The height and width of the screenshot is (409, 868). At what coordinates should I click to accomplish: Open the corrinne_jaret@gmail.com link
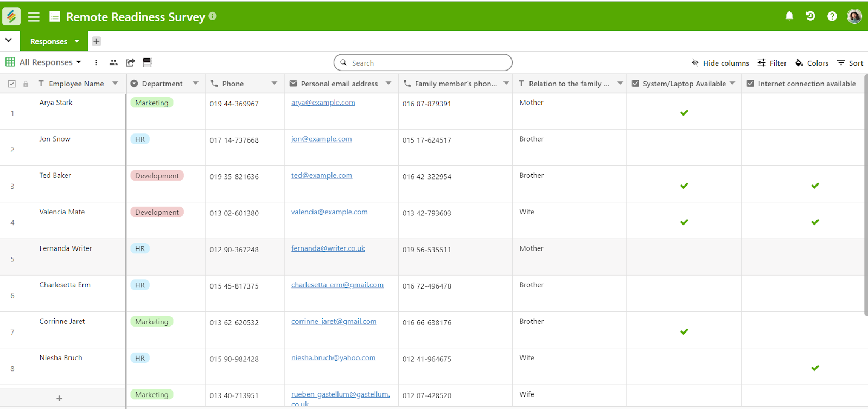click(334, 322)
